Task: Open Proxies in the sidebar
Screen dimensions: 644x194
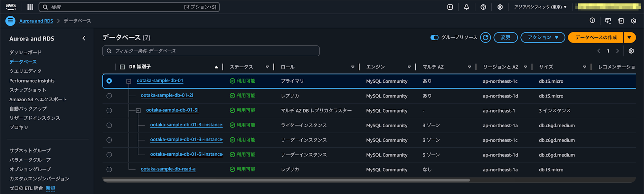Action: (19, 127)
